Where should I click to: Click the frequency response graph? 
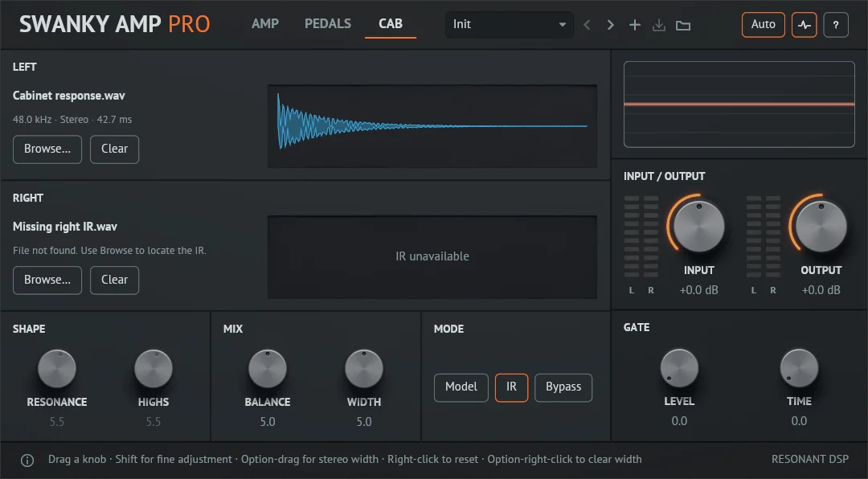(739, 104)
